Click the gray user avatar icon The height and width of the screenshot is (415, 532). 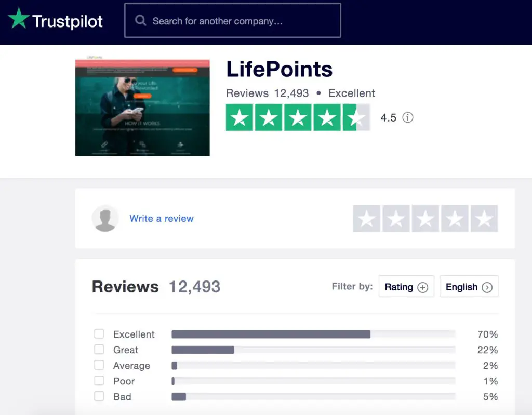tap(105, 218)
